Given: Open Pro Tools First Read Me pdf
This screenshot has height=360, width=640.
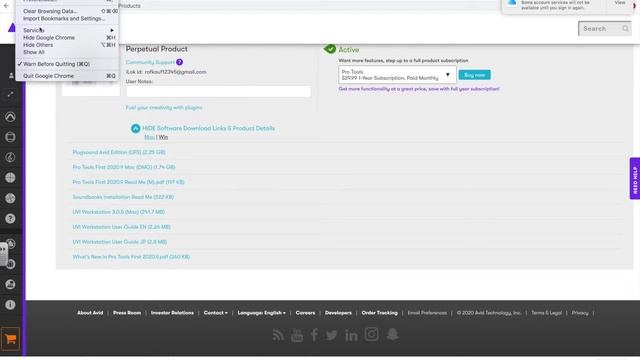Looking at the screenshot, I should [128, 182].
